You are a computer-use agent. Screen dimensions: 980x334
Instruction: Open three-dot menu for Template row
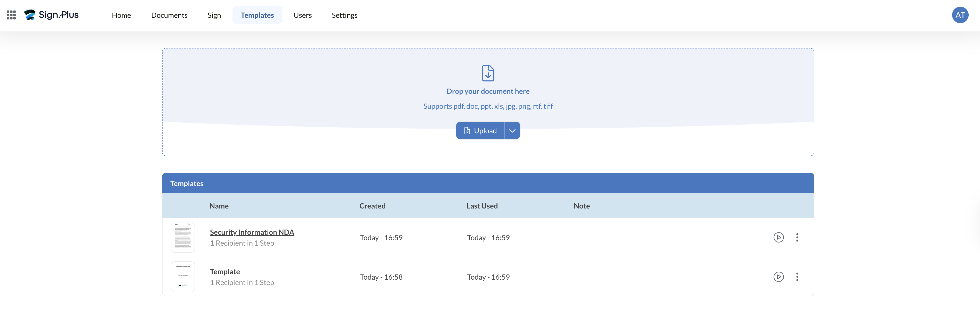click(797, 277)
